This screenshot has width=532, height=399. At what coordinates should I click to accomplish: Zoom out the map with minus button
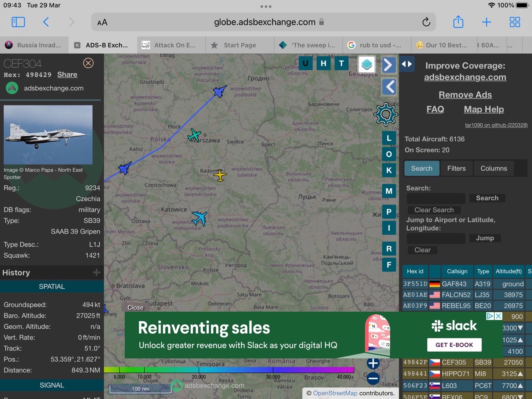[x=373, y=378]
